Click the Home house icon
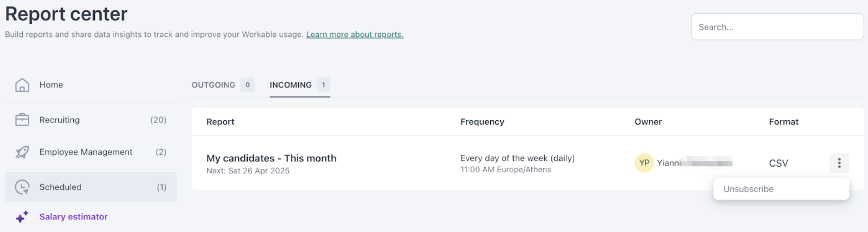This screenshot has width=868, height=232. [22, 85]
